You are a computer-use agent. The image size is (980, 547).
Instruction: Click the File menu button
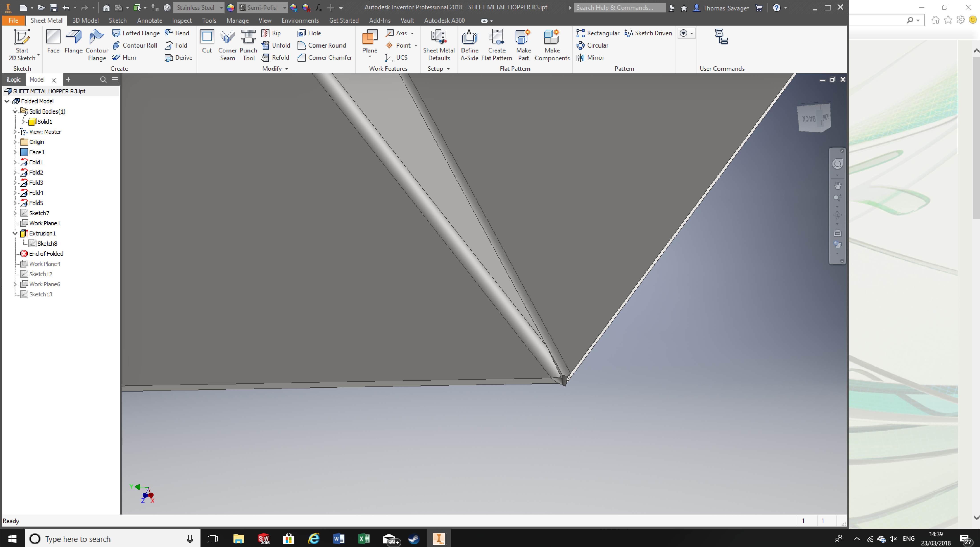coord(13,20)
